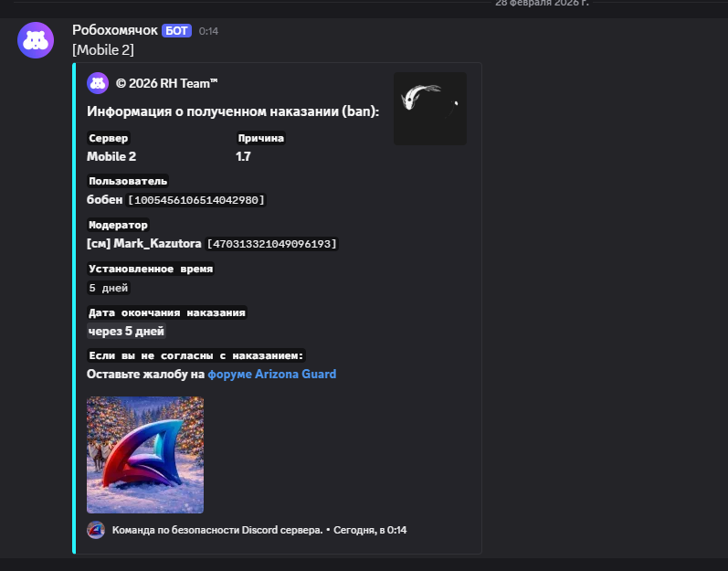Click the small RH Team author icon
This screenshot has width=728, height=571.
98,83
